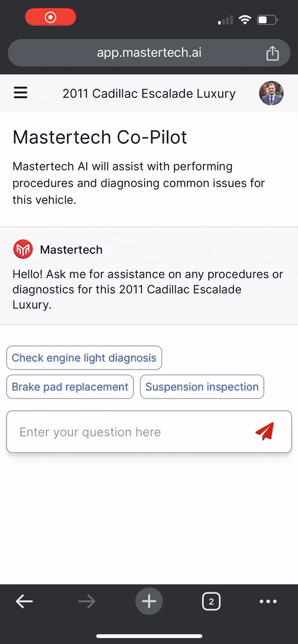Go back with browser back arrow

tap(24, 601)
